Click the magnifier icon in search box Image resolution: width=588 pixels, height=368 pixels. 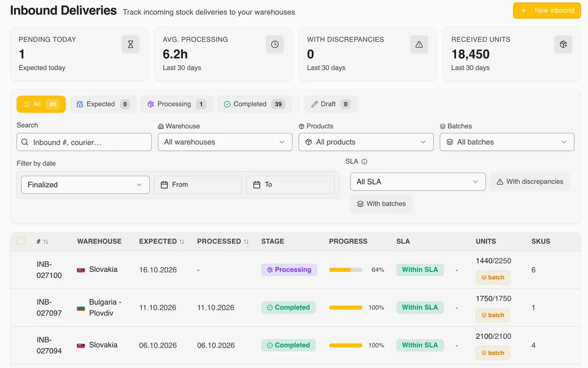point(25,142)
